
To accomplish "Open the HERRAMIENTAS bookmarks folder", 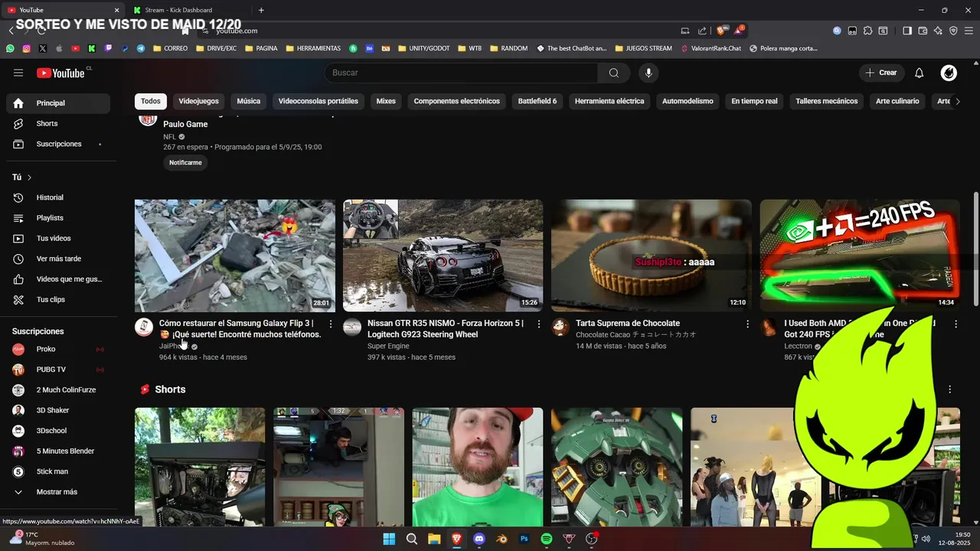I will pyautogui.click(x=313, y=48).
